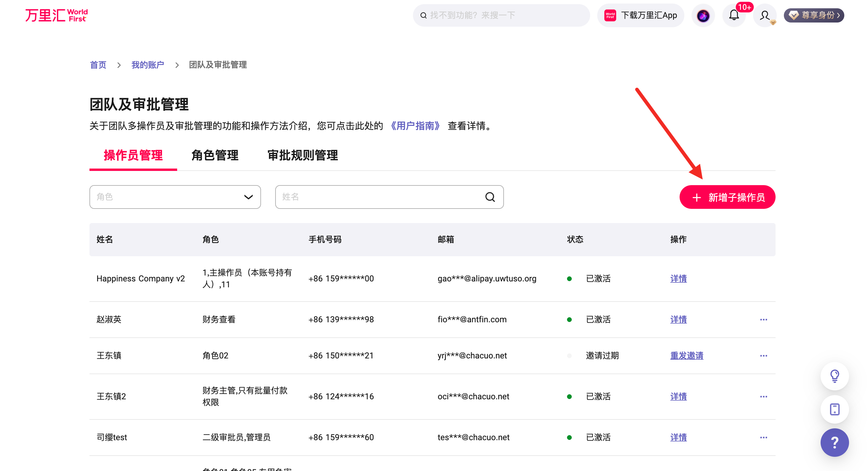Click name 司缨test

[111, 437]
